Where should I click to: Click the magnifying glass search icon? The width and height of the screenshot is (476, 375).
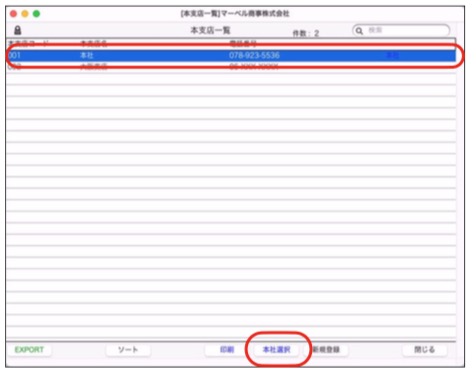pos(359,31)
